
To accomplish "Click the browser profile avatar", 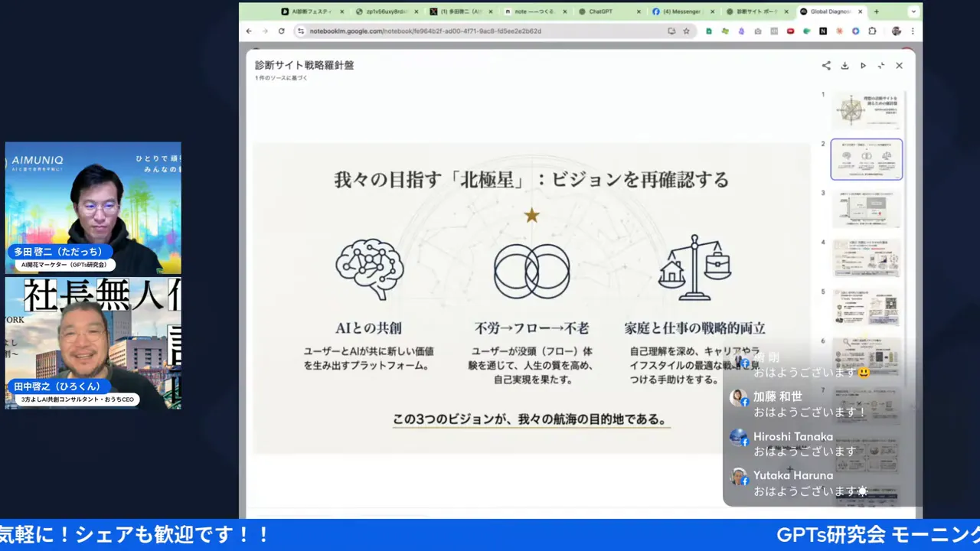I will [896, 31].
